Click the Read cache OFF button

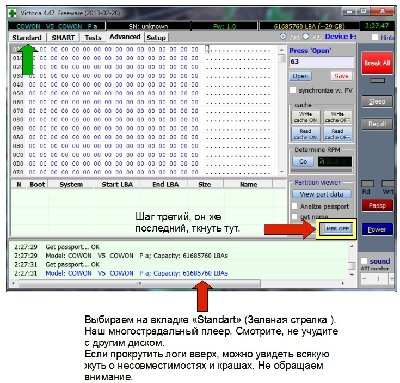(x=337, y=134)
